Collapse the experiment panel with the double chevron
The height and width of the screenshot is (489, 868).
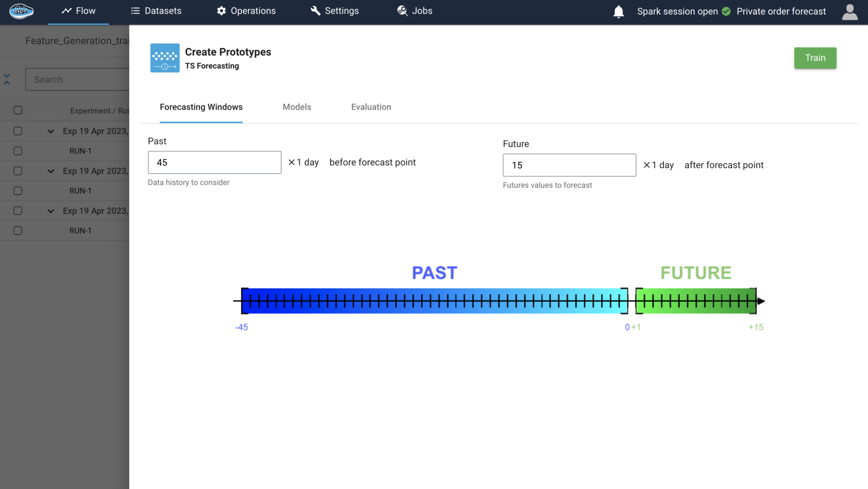coord(7,79)
